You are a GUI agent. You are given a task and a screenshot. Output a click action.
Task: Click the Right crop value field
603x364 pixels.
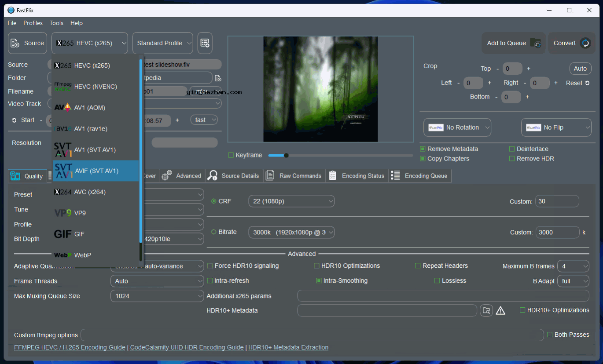(x=540, y=83)
